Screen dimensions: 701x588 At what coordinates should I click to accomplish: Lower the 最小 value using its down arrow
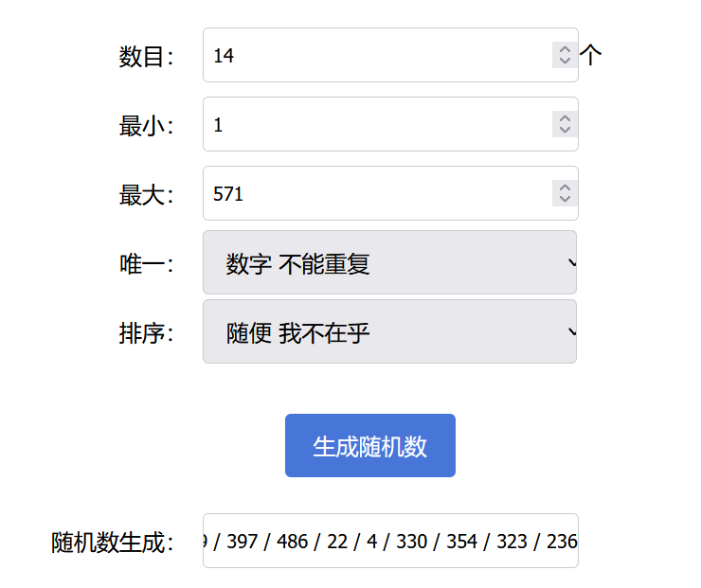(x=565, y=130)
